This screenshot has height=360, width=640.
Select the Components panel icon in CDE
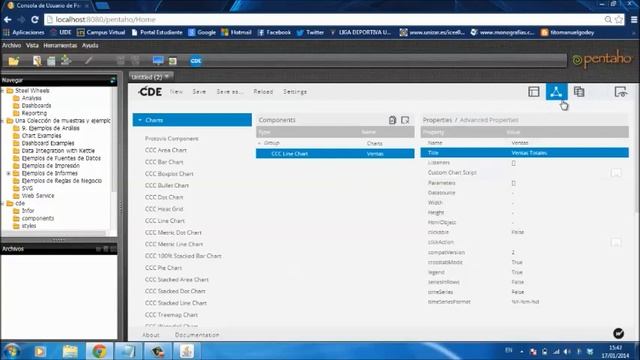click(x=556, y=92)
